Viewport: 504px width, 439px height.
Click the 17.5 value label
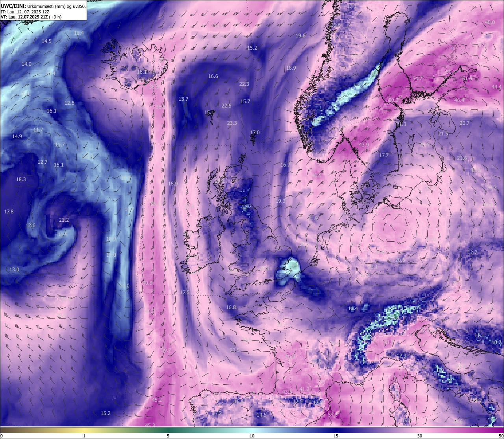(185, 292)
